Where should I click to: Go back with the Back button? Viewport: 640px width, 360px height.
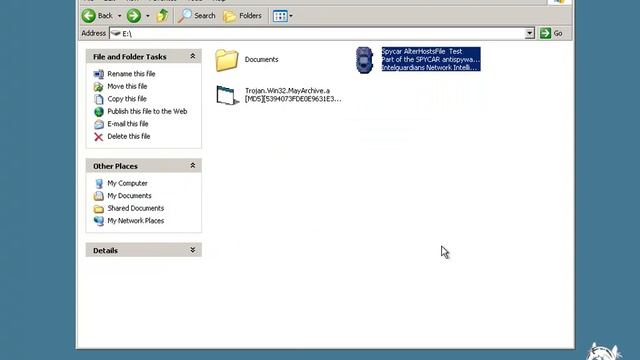click(97, 16)
